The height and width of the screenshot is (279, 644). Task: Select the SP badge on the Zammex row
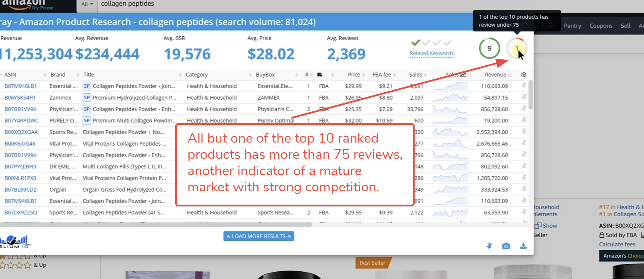click(x=87, y=97)
